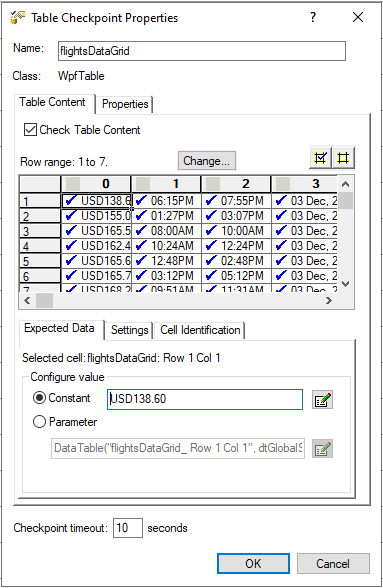The width and height of the screenshot is (383, 588).
Task: Click the select all cells checkmark icon
Action: point(320,158)
